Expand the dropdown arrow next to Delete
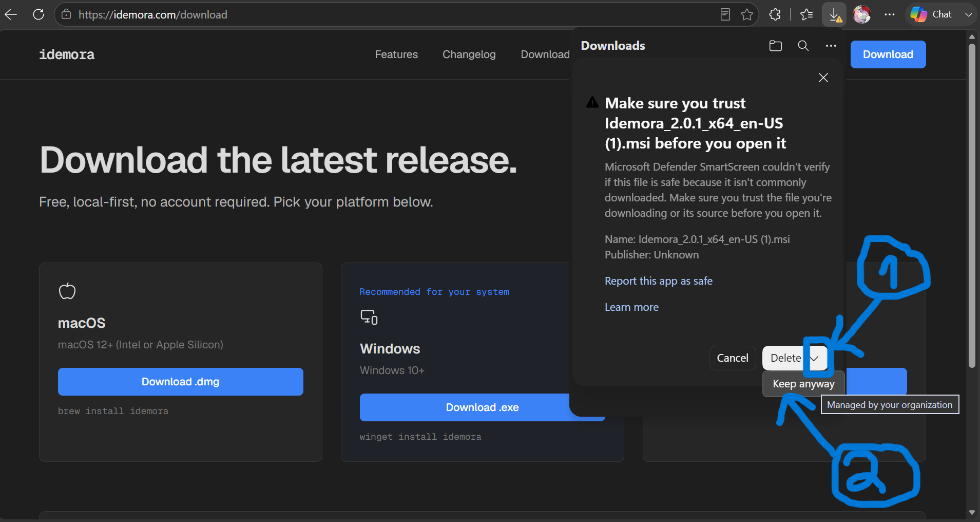Image resolution: width=980 pixels, height=522 pixels. (815, 358)
